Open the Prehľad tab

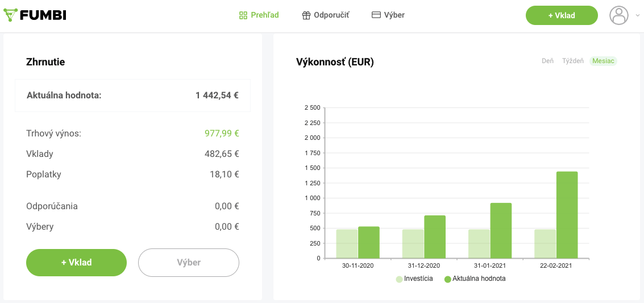(x=265, y=15)
